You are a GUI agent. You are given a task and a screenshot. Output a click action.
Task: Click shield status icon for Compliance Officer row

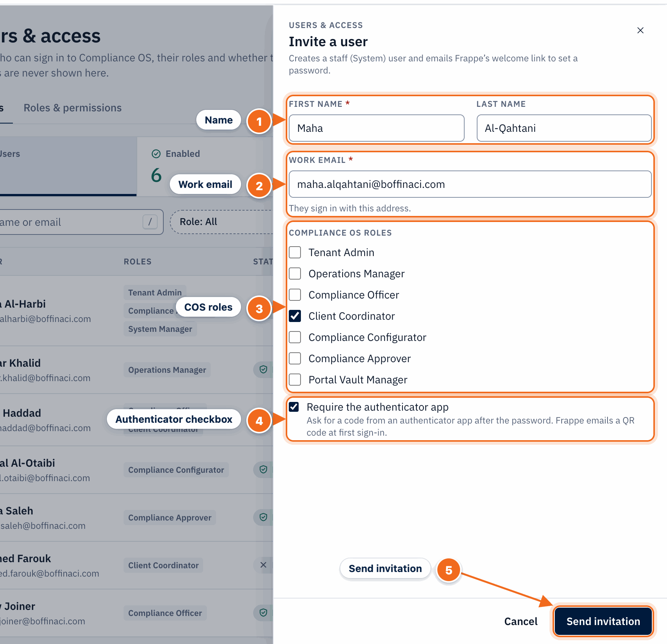(x=263, y=613)
